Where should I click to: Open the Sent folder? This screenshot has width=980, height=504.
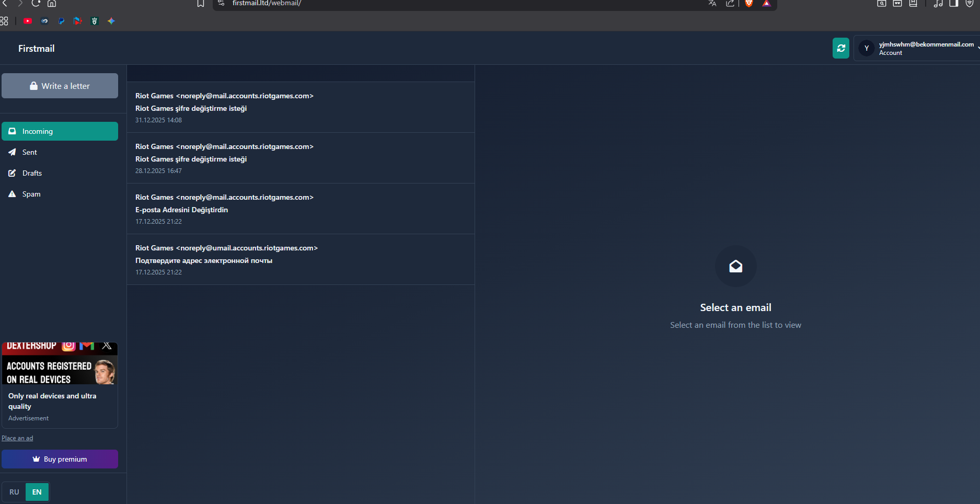[60, 152]
